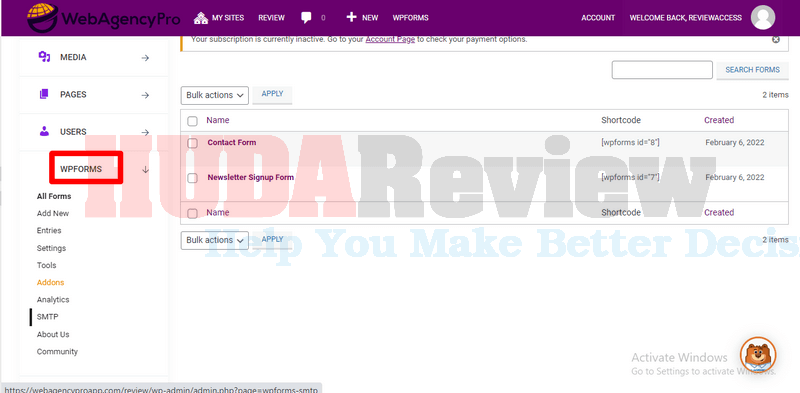Open the user avatar profile picture

click(763, 18)
